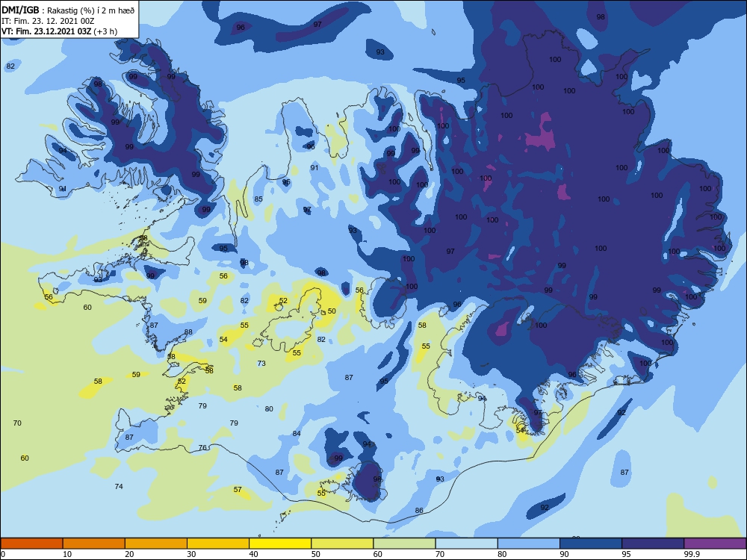Viewport: 747px width, 560px height.
Task: Click the '30' legend tick label
Action: click(191, 554)
